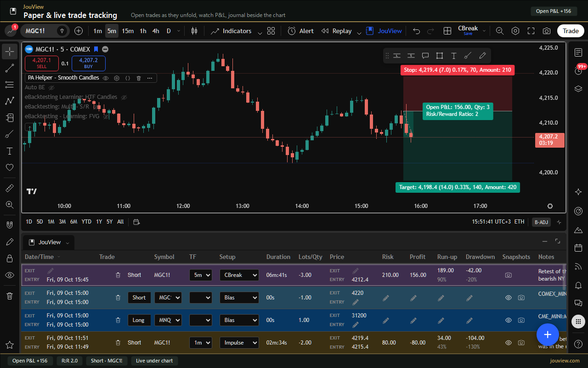Open the candlestick chart style picker

[194, 31]
